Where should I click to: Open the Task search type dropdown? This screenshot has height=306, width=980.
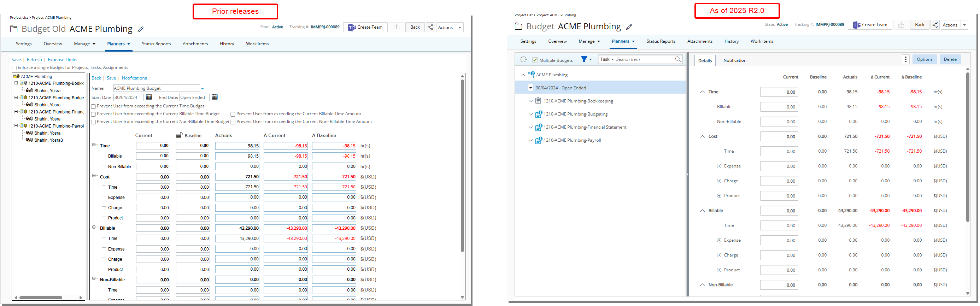click(x=607, y=59)
